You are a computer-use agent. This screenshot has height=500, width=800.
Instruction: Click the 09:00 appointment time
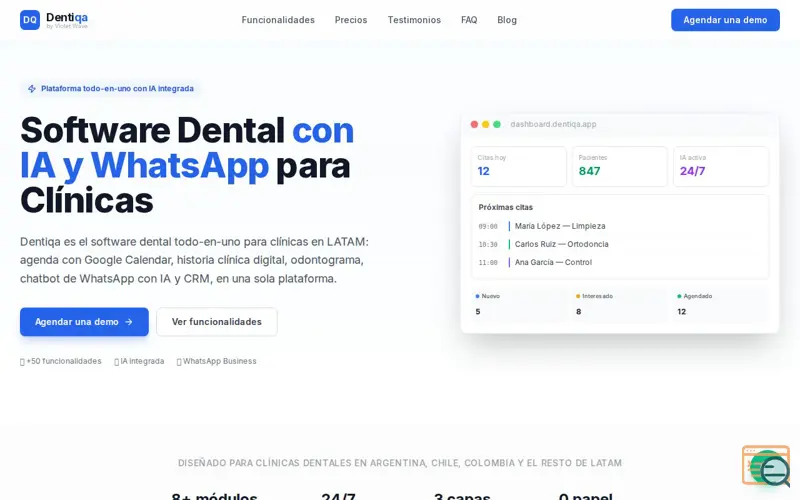point(488,227)
